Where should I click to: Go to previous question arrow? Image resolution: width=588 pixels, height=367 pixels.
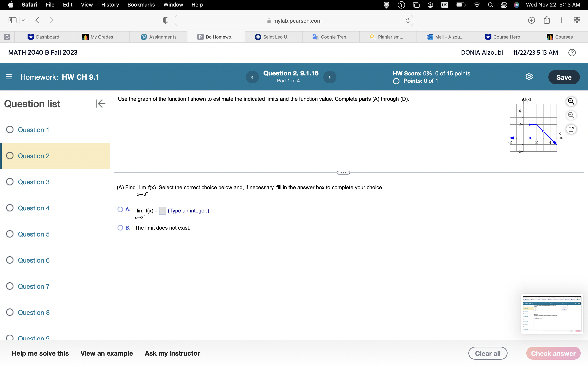(252, 77)
